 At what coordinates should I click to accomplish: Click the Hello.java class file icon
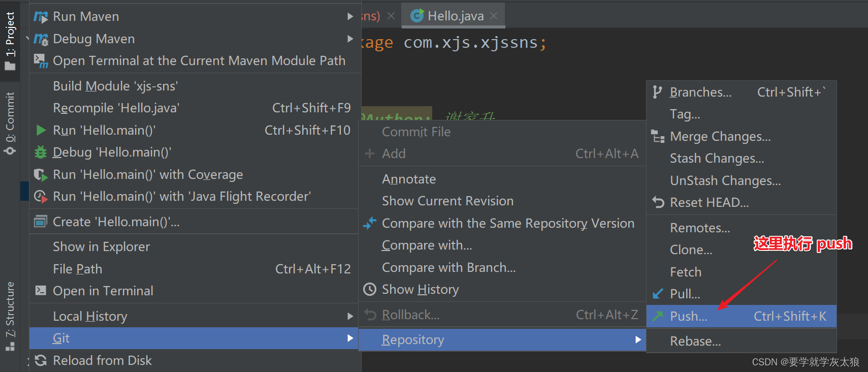tap(417, 16)
